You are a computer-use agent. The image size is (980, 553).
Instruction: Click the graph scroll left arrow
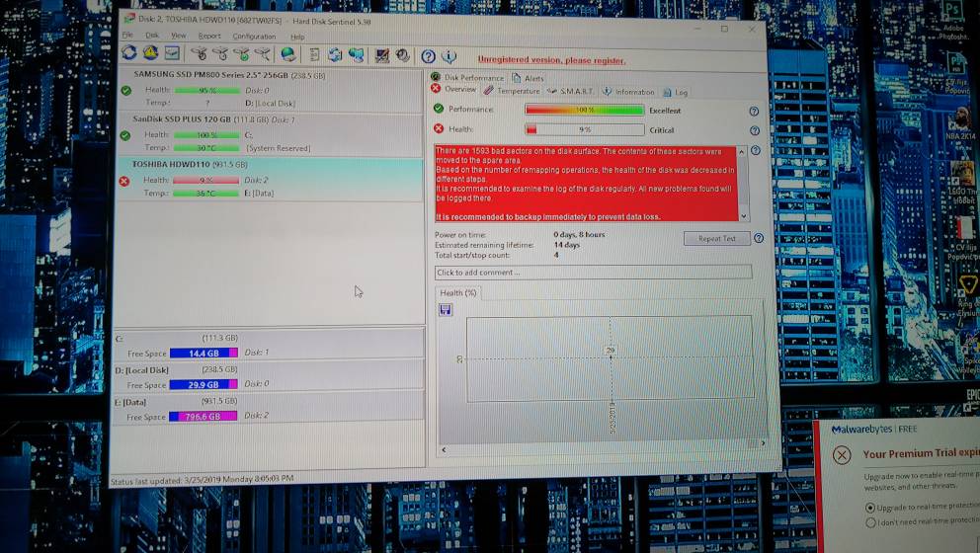(x=445, y=449)
